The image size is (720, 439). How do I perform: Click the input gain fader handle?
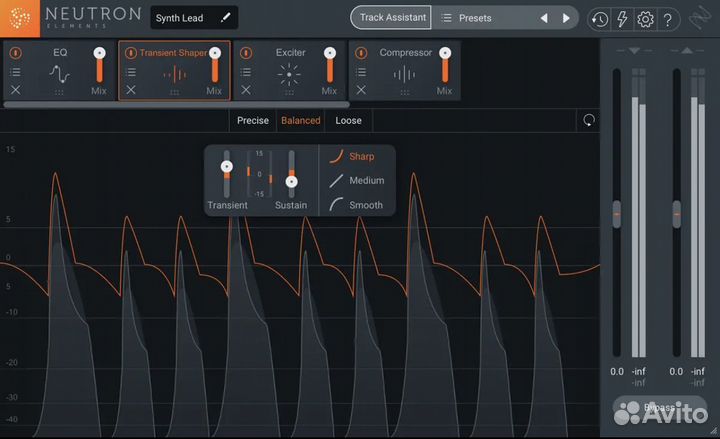coord(617,214)
